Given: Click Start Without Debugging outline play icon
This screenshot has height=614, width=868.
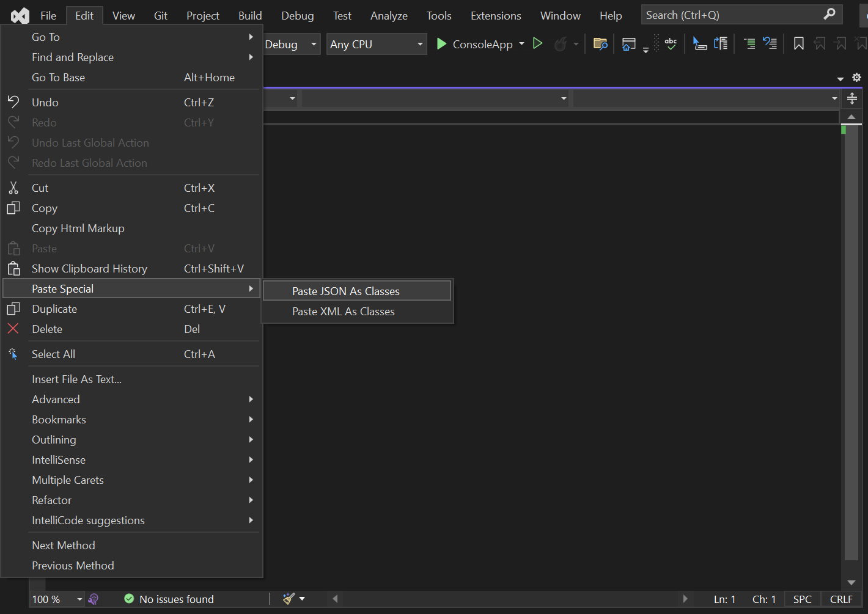Looking at the screenshot, I should point(538,43).
